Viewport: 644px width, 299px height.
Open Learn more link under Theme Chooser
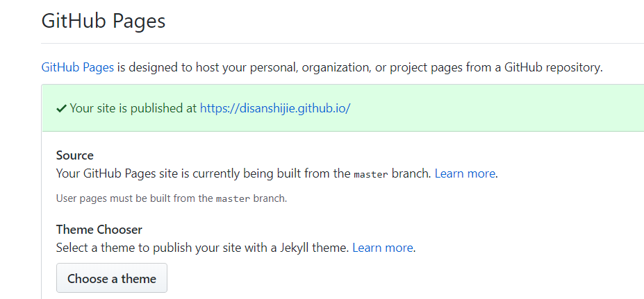383,248
